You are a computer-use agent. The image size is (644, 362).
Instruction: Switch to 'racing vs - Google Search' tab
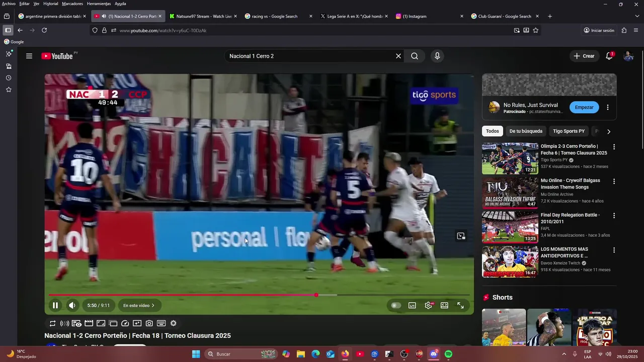(278, 16)
